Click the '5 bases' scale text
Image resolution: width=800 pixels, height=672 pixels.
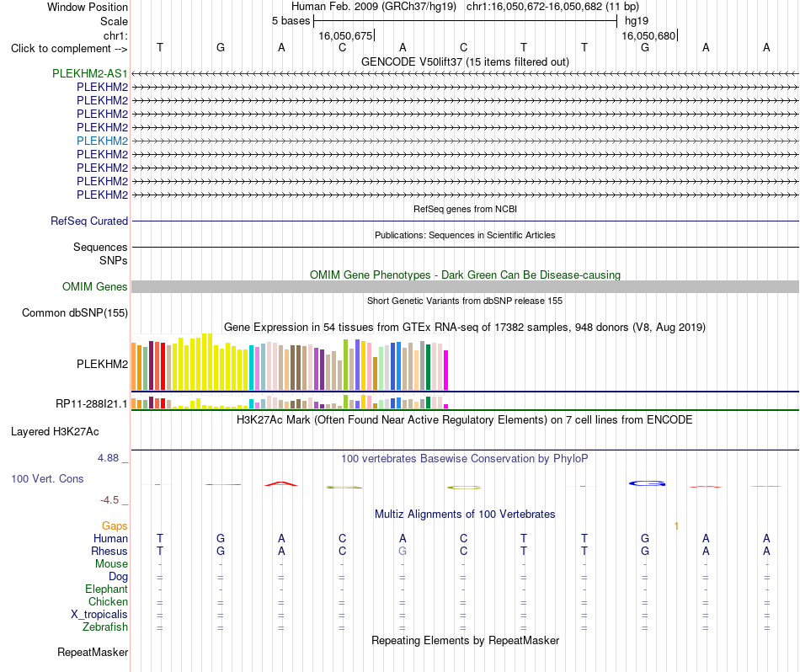291,21
